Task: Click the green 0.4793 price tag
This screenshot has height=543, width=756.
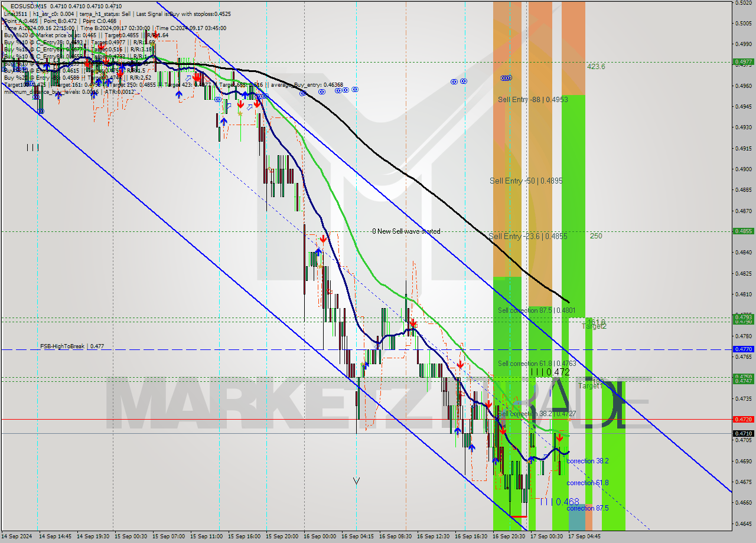Action: (x=743, y=317)
